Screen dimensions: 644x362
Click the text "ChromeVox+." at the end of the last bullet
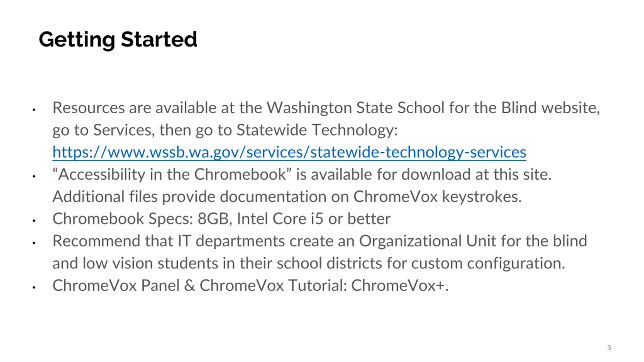(x=400, y=286)
